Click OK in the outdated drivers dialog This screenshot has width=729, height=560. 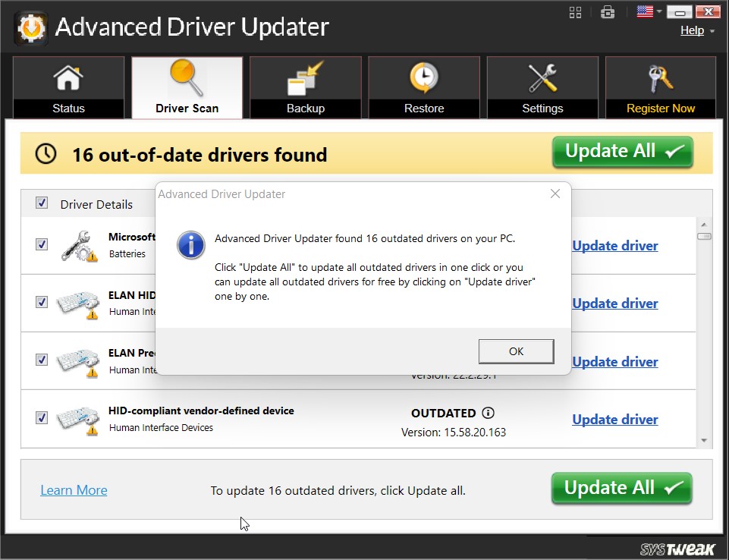(516, 351)
